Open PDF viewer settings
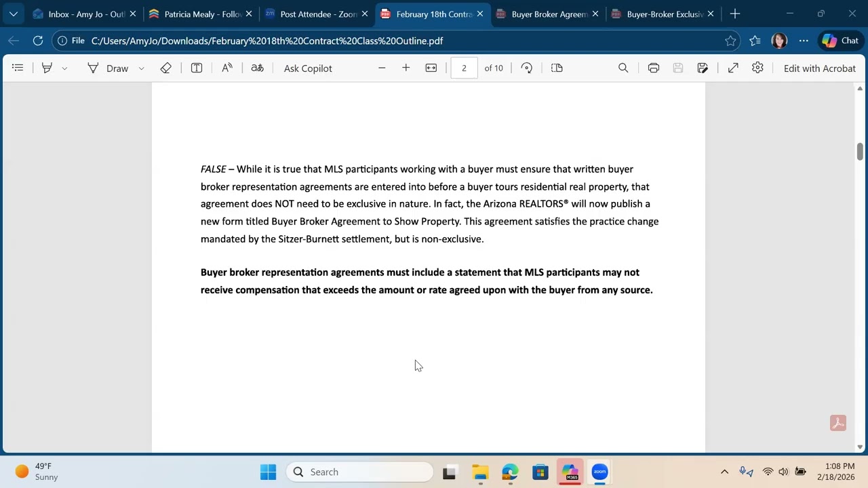 point(757,68)
